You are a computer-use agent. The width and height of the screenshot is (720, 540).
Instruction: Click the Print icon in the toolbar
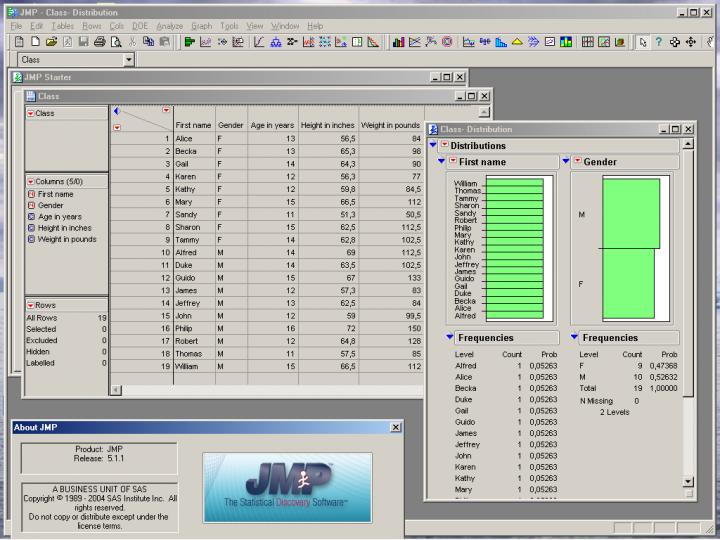pos(100,42)
